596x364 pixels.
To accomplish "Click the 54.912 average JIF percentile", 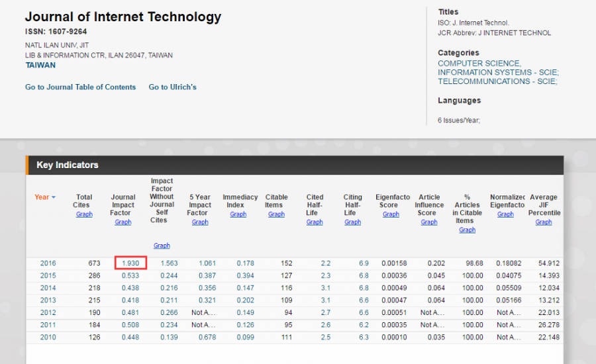I will [x=549, y=263].
